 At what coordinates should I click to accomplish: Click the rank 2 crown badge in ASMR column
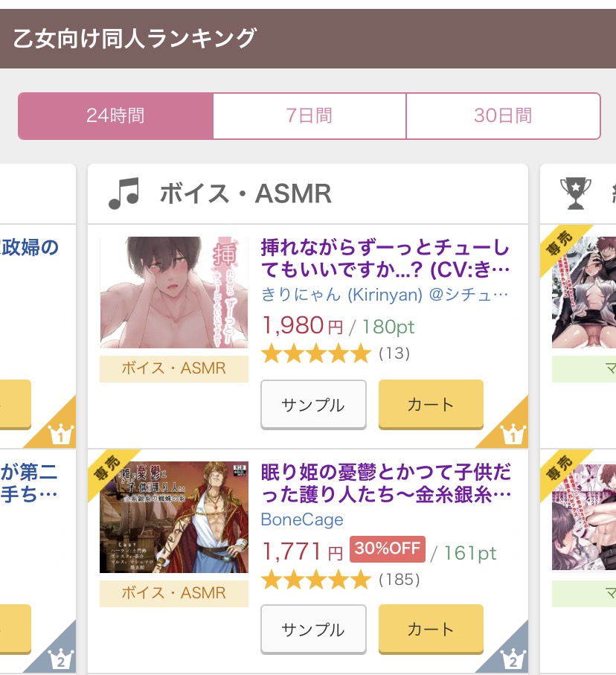[513, 658]
